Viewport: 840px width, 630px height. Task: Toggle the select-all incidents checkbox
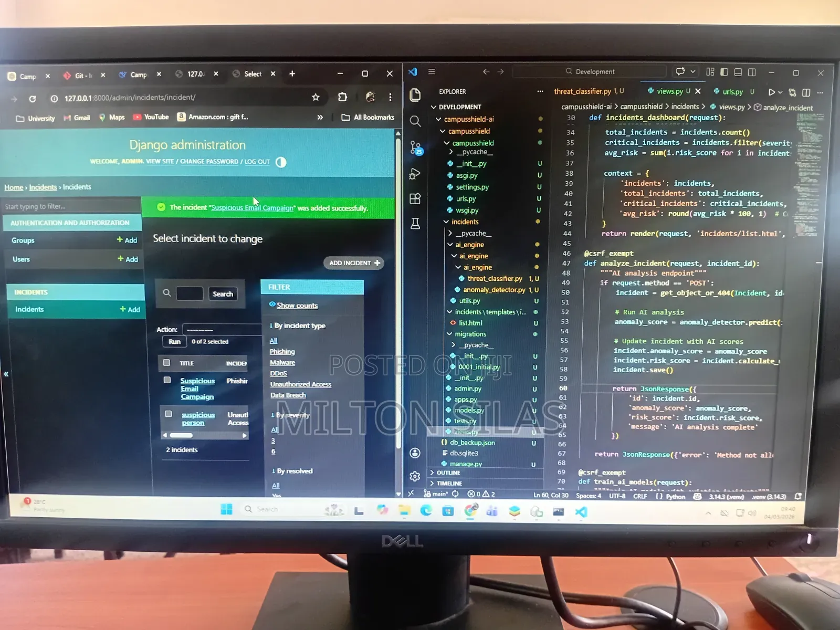(x=166, y=363)
